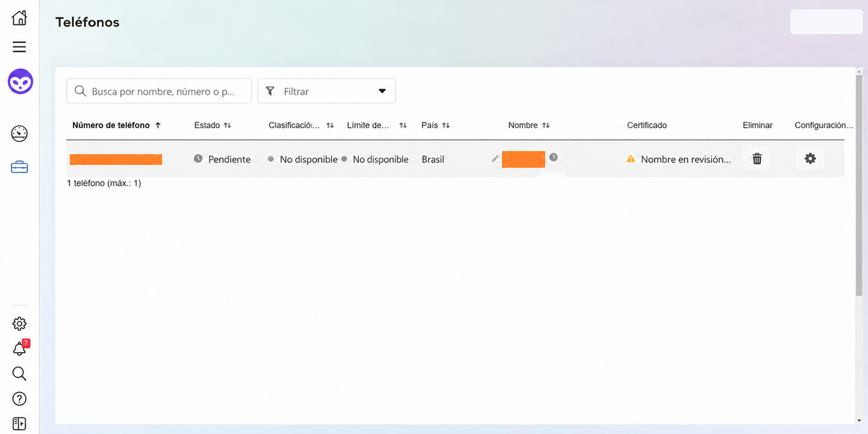Image resolution: width=868 pixels, height=434 pixels.
Task: Sort by Número de teléfono column
Action: point(116,125)
